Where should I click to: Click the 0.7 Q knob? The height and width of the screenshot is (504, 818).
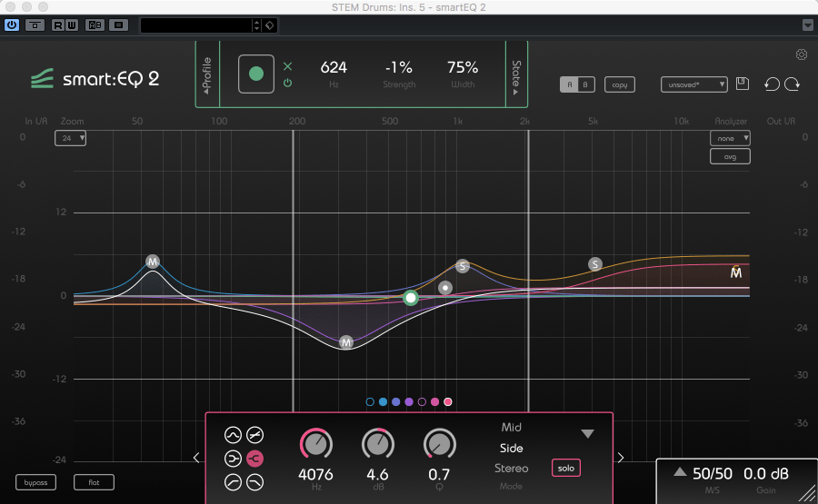pyautogui.click(x=439, y=445)
